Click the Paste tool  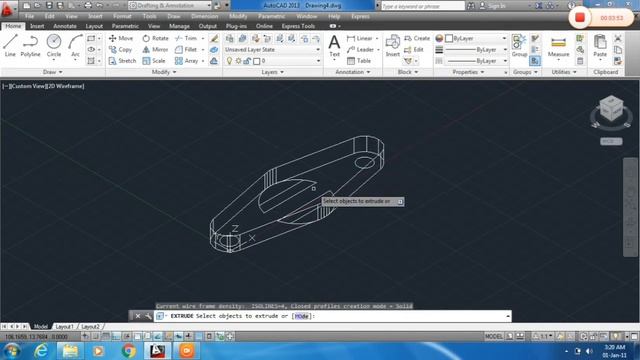[x=600, y=46]
